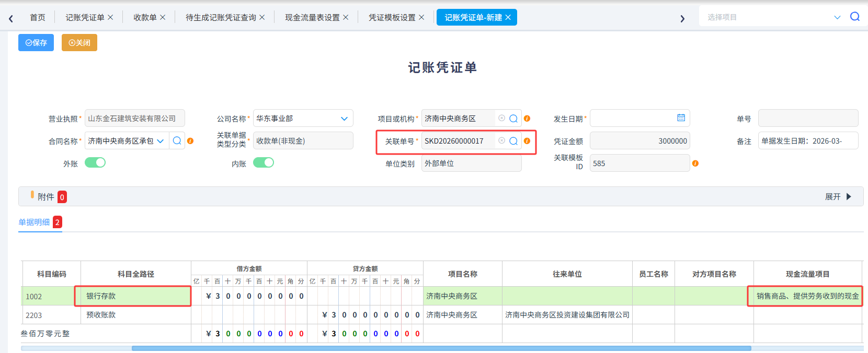This screenshot has width=868, height=353.
Task: Close the 凭证模板设置 tab
Action: tap(421, 17)
